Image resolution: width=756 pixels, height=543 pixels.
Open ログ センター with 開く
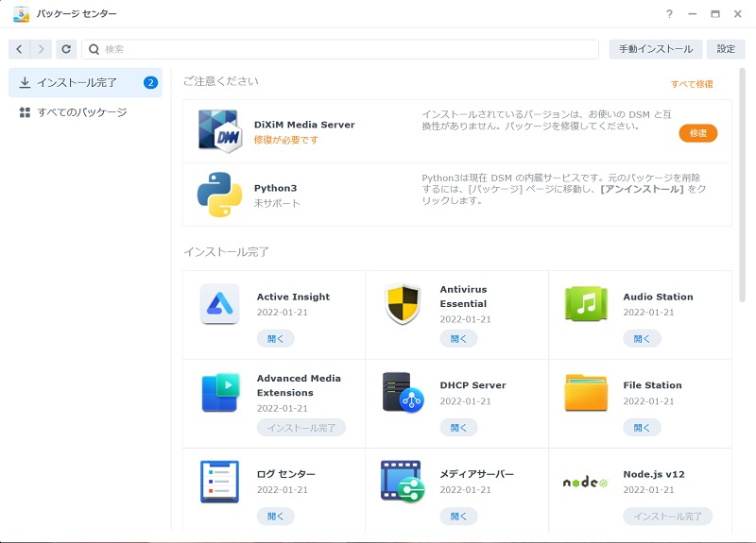point(275,516)
